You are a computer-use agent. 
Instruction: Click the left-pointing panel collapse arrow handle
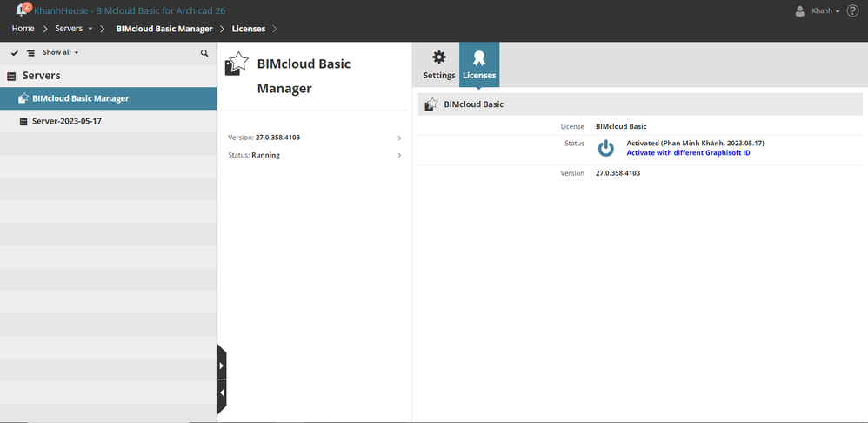coord(222,393)
